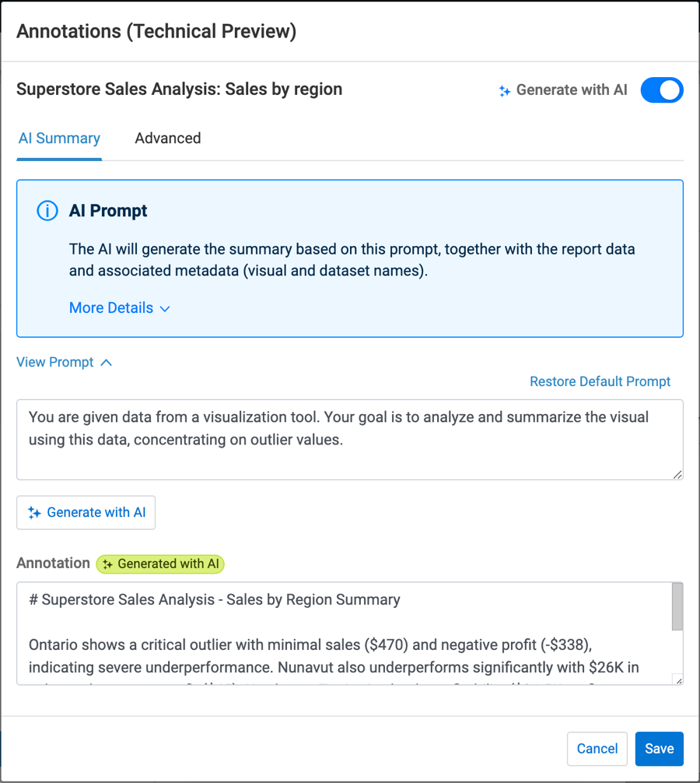Open the Advanced tab

[168, 139]
